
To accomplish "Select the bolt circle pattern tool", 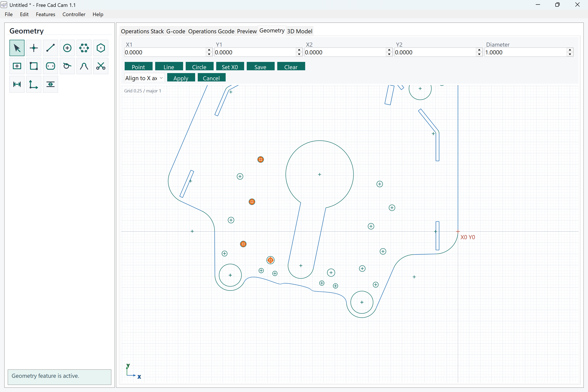I will pos(84,48).
